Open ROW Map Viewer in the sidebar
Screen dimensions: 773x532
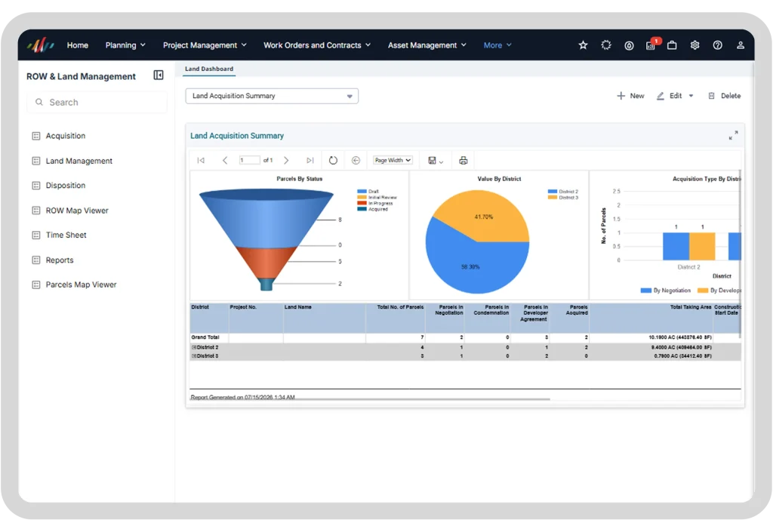pos(76,211)
